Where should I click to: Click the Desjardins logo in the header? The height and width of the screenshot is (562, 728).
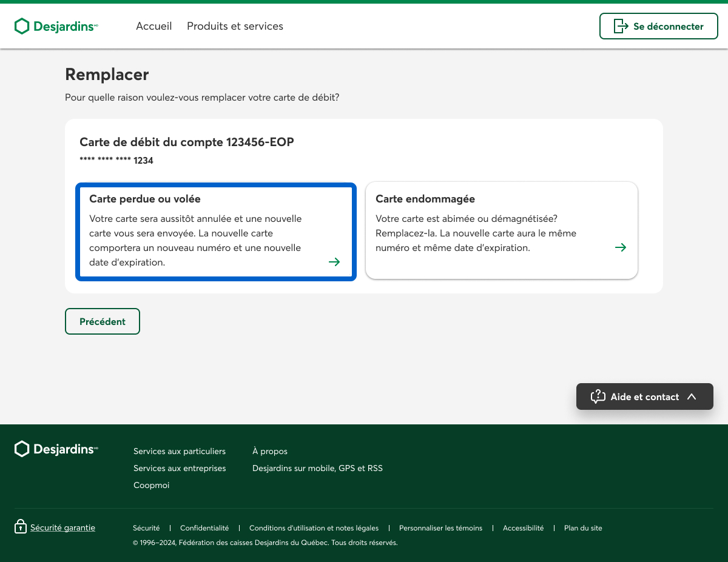point(56,26)
